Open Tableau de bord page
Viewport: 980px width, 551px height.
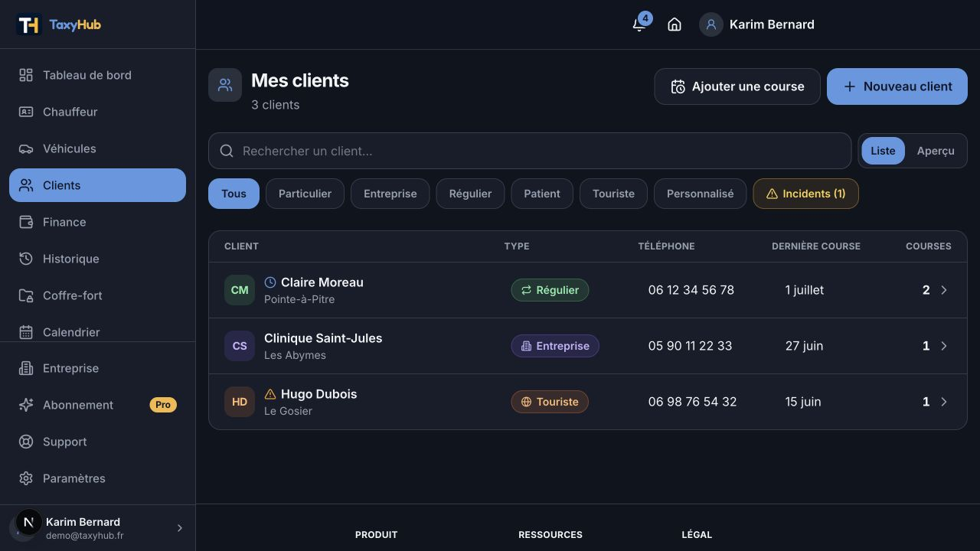pyautogui.click(x=97, y=75)
